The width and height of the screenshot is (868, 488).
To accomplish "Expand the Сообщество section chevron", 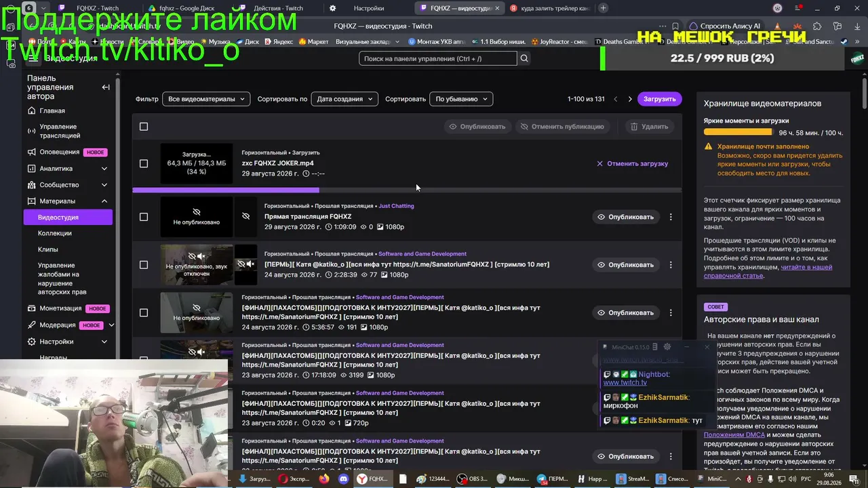I will (104, 185).
